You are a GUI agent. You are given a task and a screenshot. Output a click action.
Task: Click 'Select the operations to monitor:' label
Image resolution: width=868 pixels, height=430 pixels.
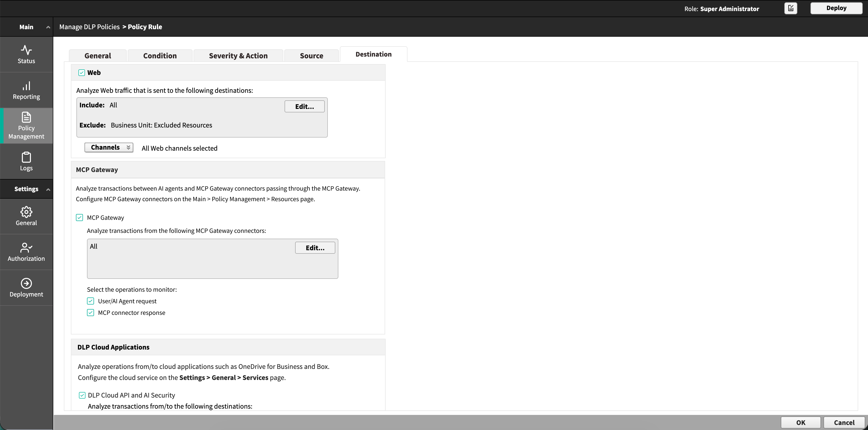[x=132, y=289]
